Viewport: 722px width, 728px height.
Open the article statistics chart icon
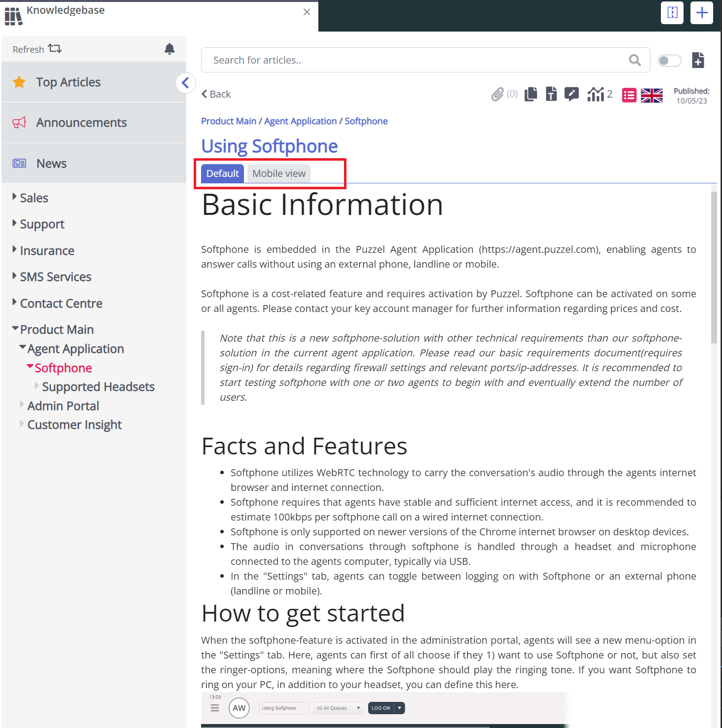595,94
